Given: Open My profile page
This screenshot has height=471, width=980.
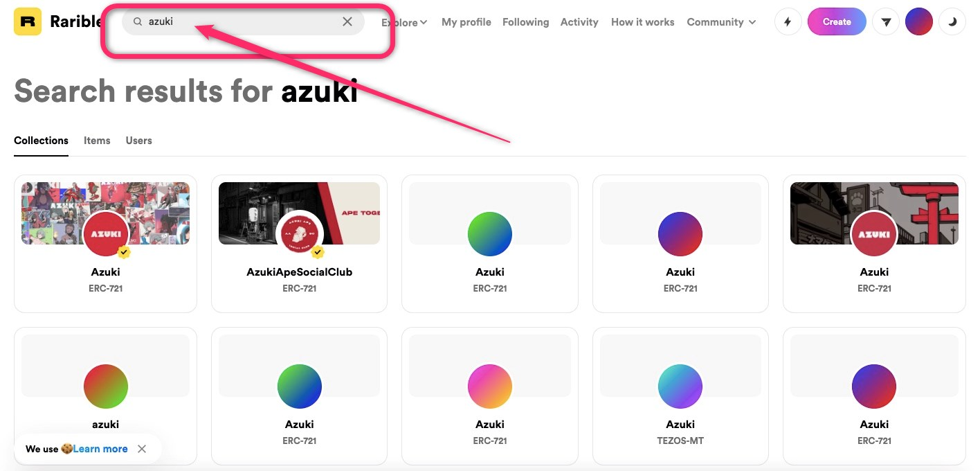Looking at the screenshot, I should click(x=466, y=22).
